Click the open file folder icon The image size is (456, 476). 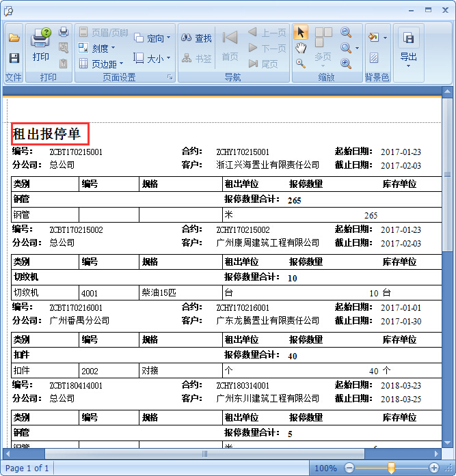tap(14, 38)
